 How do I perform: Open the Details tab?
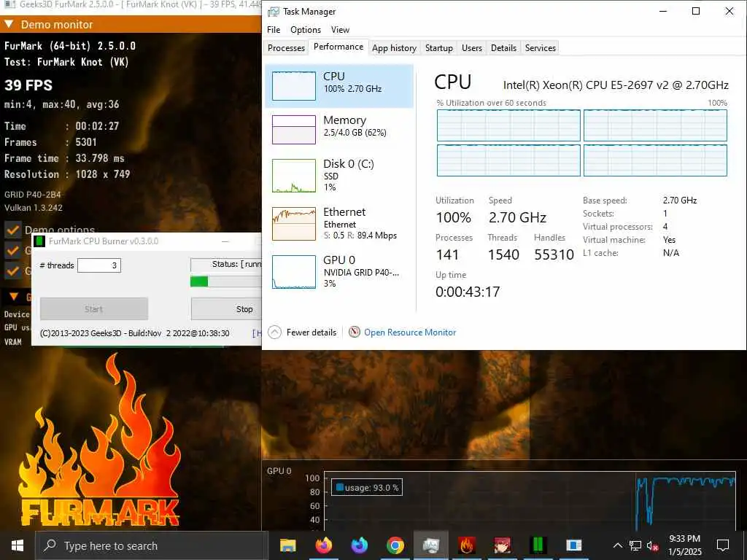click(x=503, y=47)
